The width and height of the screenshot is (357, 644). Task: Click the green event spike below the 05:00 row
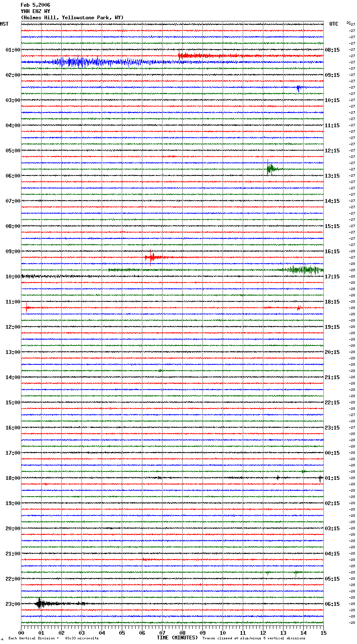pyautogui.click(x=270, y=168)
